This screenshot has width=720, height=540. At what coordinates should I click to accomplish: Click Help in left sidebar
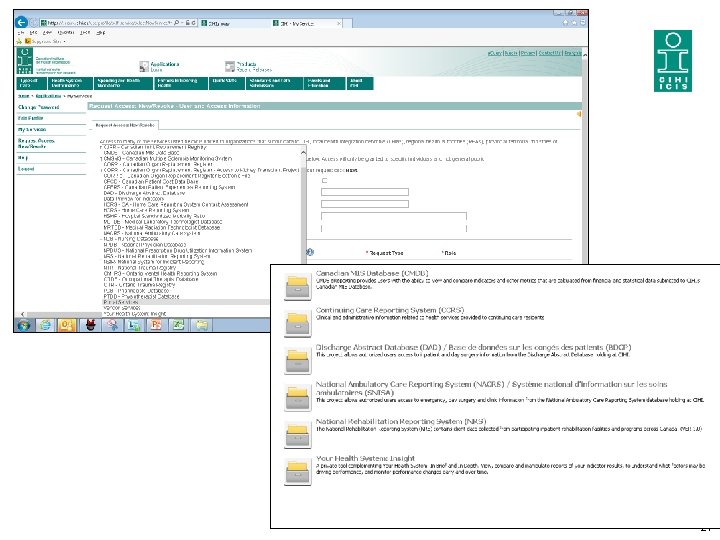(x=23, y=158)
